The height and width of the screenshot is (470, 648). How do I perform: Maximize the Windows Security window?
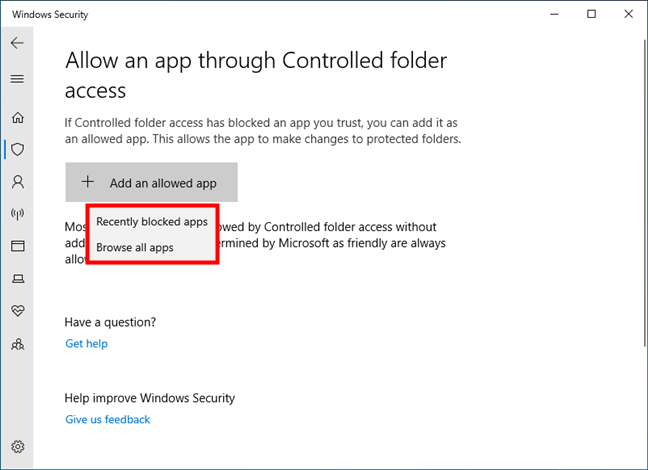(591, 14)
